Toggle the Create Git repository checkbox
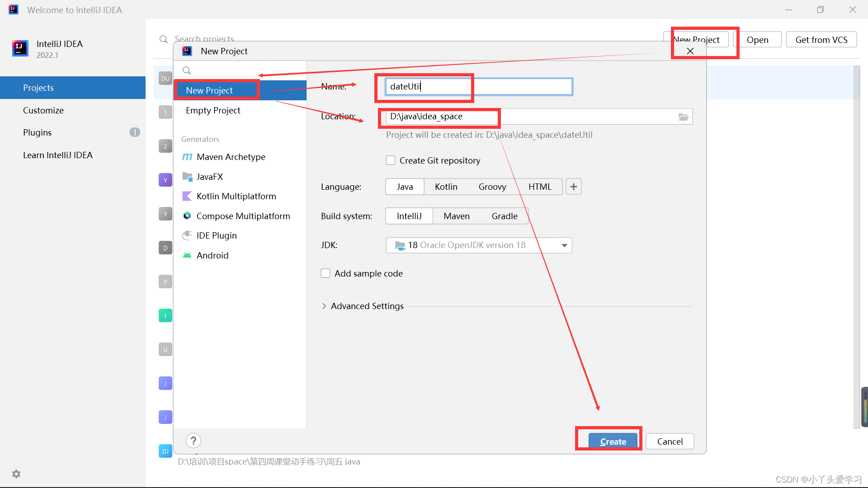The width and height of the screenshot is (868, 488). 390,160
